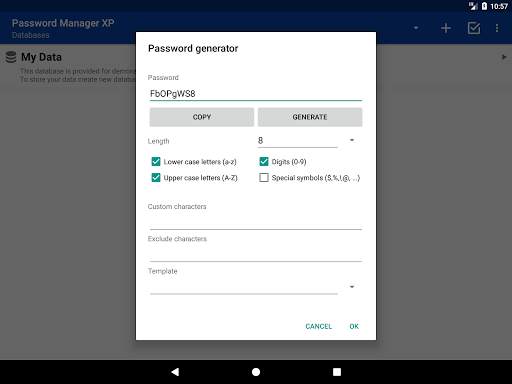
Task: Expand the My Data arrow on right
Action: tap(504, 57)
